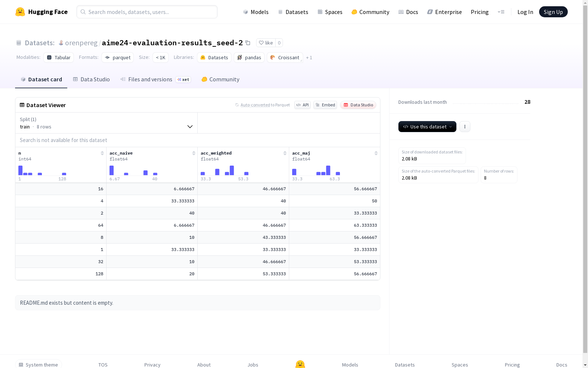Open Datasets in the top navigation
The height and width of the screenshot is (368, 588).
[x=293, y=12]
